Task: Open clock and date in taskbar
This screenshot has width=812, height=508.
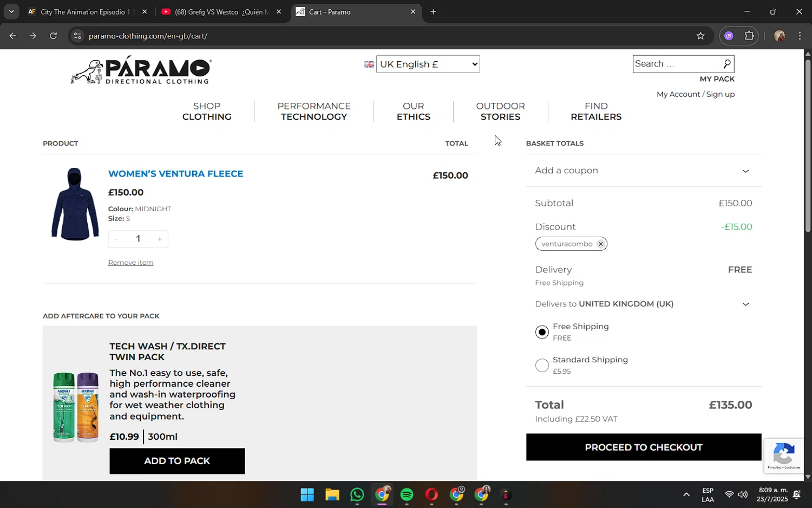Action: coord(773,494)
